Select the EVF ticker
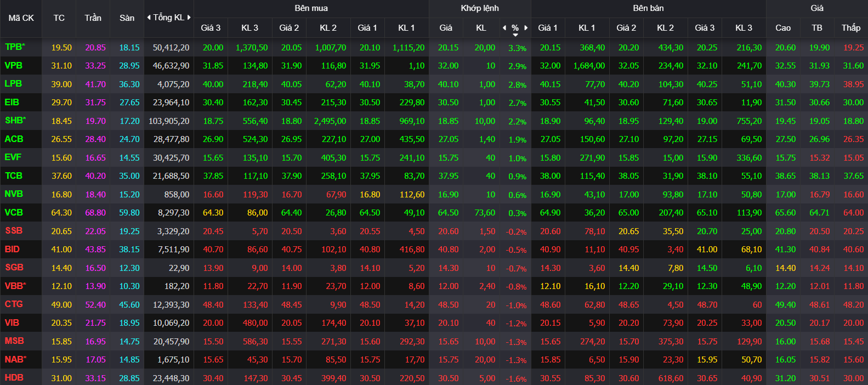Image resolution: width=868 pixels, height=385 pixels. pyautogui.click(x=13, y=157)
